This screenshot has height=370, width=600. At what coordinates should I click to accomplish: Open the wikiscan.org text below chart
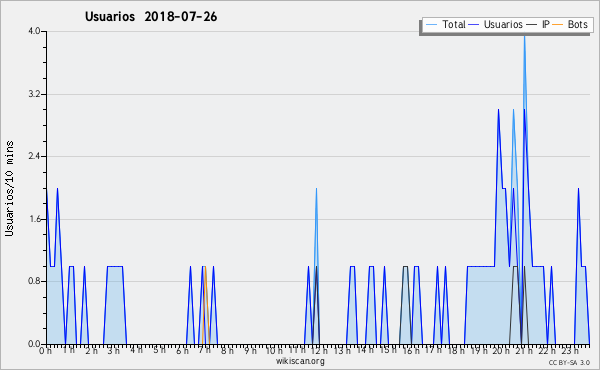[300, 361]
